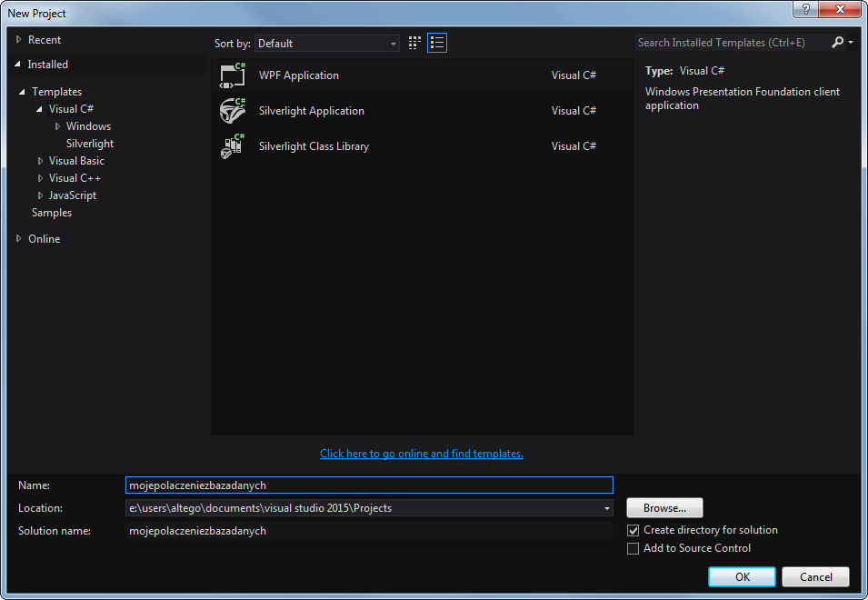Click Visual C# label of WPF Application row
The width and height of the screenshot is (868, 600).
click(x=574, y=75)
